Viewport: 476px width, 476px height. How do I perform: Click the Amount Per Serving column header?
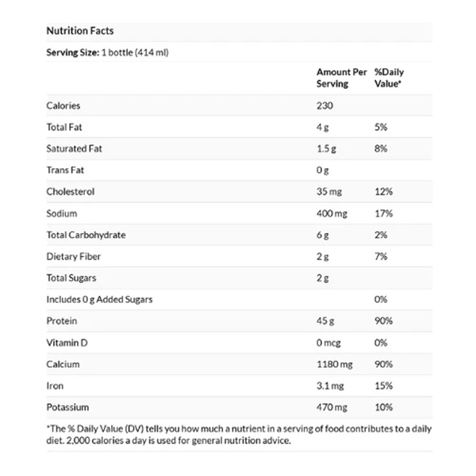point(341,78)
